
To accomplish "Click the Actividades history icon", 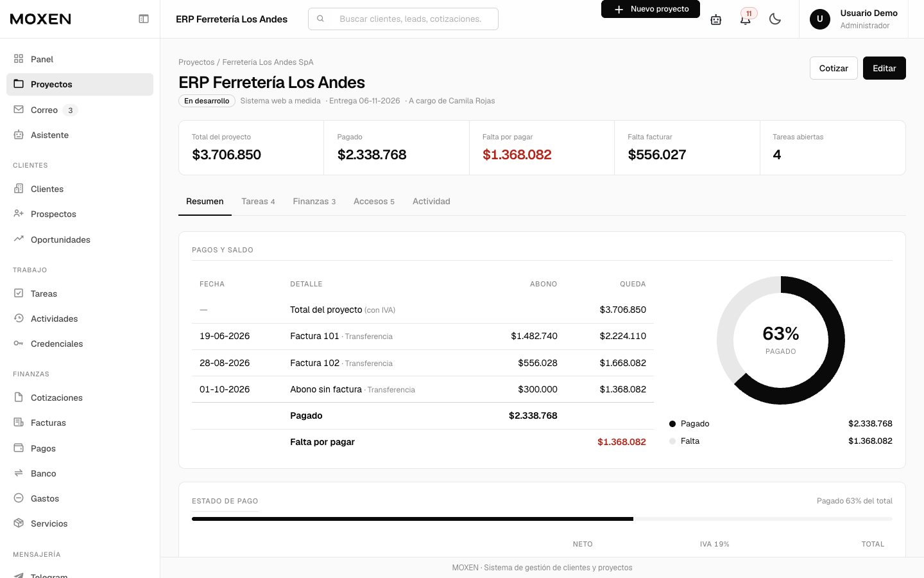I will [x=19, y=319].
